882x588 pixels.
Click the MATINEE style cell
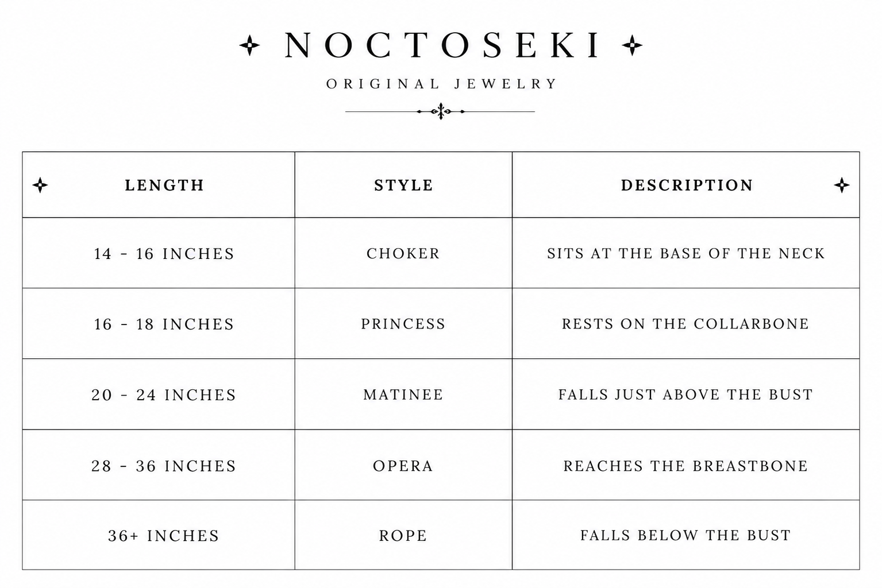(403, 394)
